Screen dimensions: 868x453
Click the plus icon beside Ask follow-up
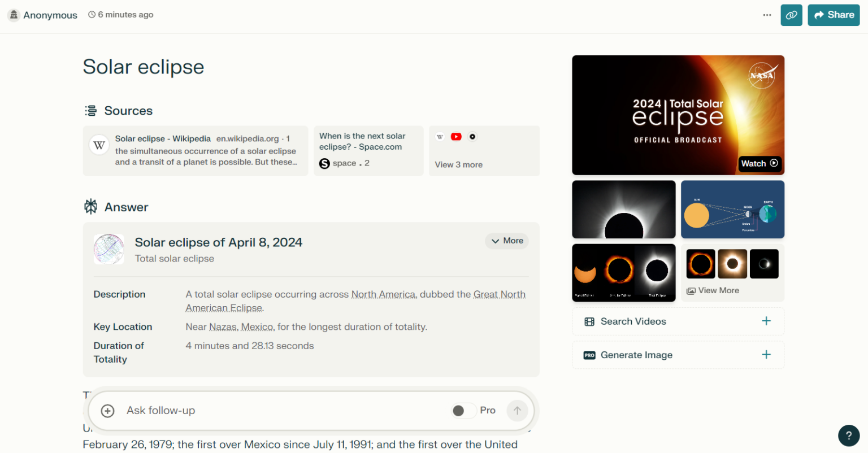point(107,411)
